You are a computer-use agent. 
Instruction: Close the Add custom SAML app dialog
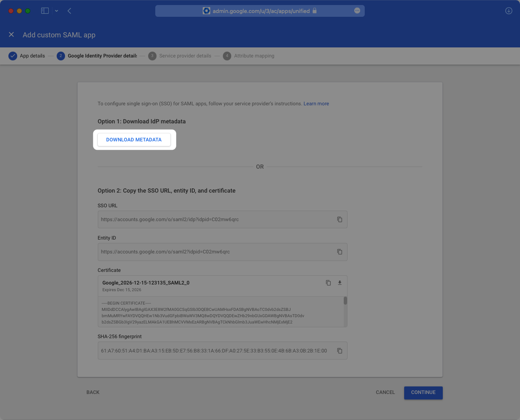(11, 35)
